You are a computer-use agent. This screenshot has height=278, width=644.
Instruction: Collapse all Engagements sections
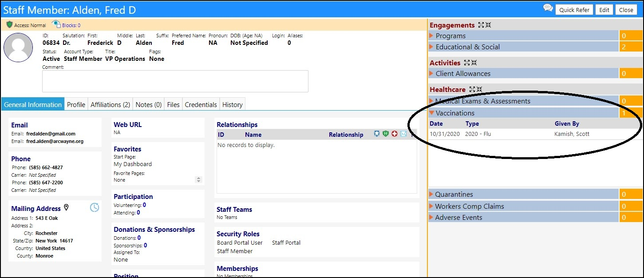pyautogui.click(x=488, y=25)
